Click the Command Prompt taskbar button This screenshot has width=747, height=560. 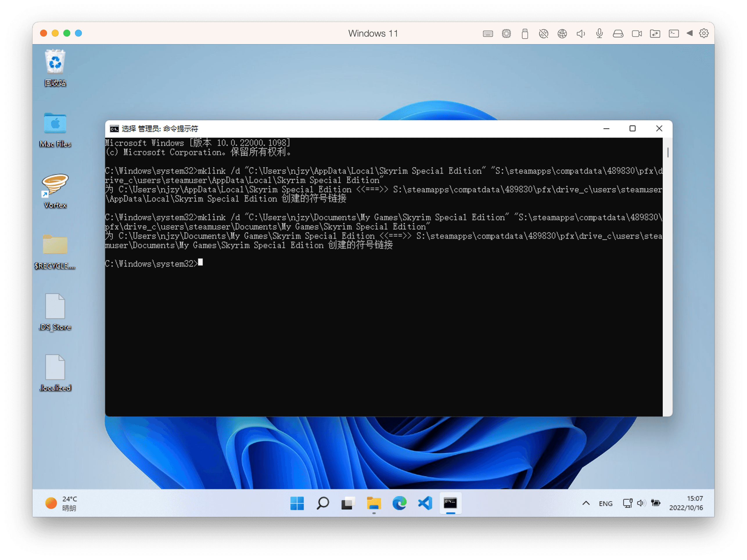point(450,503)
